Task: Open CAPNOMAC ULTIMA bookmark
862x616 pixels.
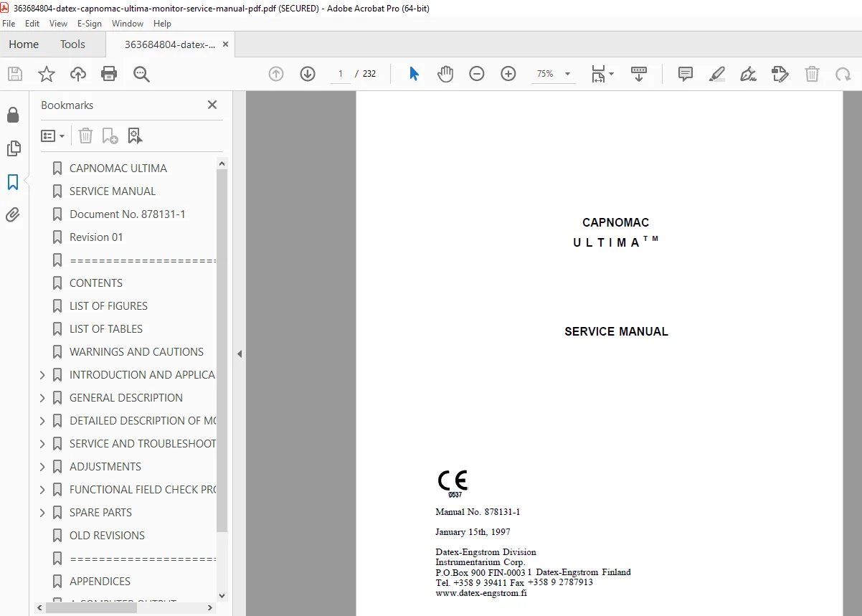Action: (118, 169)
